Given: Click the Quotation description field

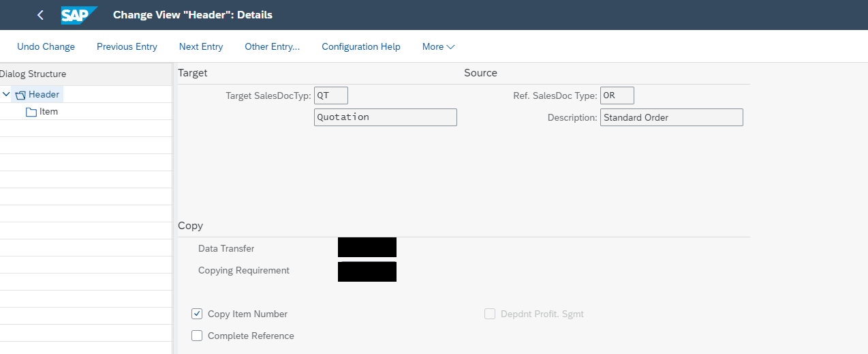Looking at the screenshot, I should (x=385, y=117).
